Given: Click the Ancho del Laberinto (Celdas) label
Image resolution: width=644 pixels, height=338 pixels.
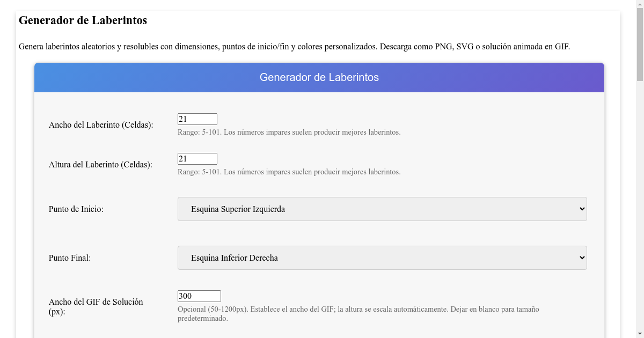Looking at the screenshot, I should (100, 124).
